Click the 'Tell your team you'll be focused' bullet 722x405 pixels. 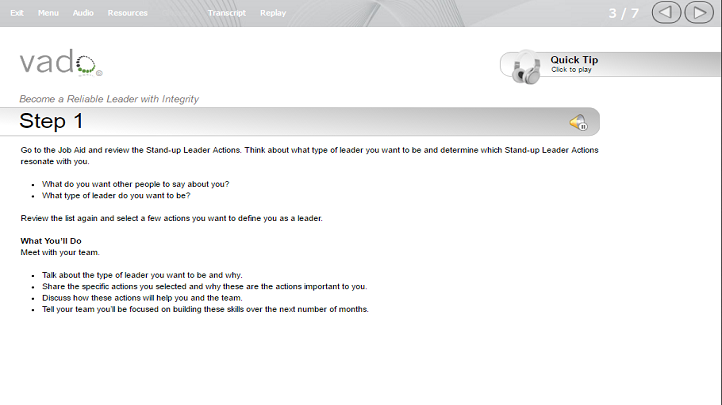pos(205,309)
